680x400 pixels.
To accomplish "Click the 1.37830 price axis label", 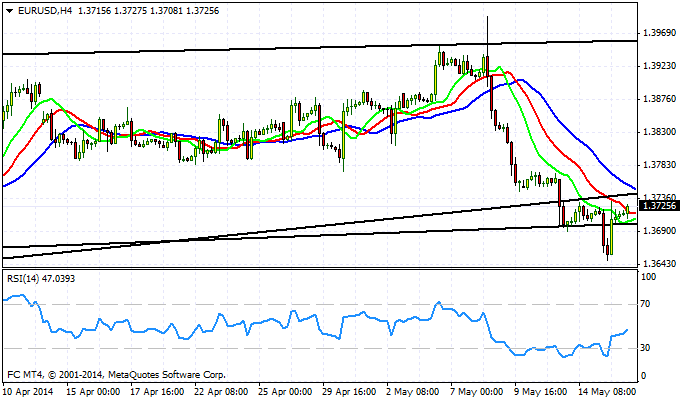I will 660,165.
